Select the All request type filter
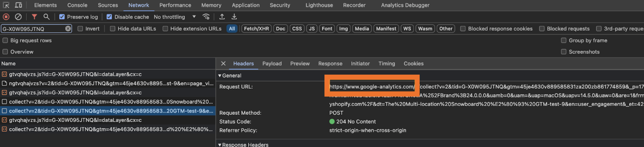This screenshot has width=644, height=147. (x=232, y=28)
